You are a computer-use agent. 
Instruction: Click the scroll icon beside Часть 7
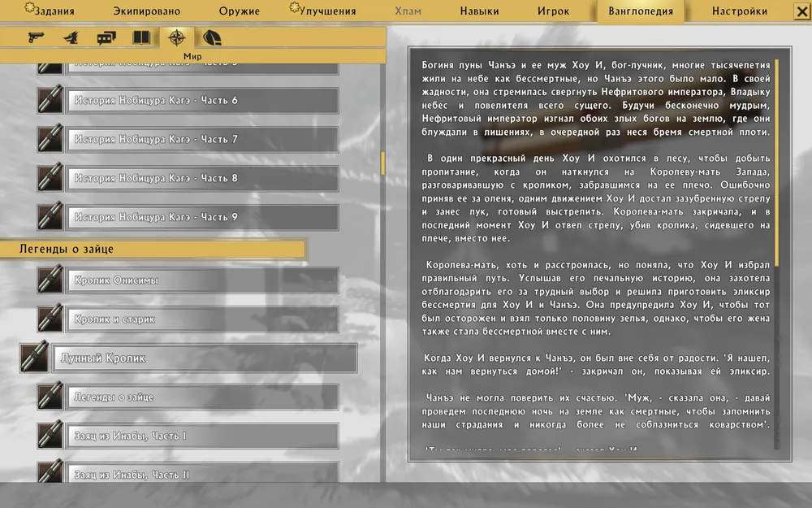tap(50, 138)
